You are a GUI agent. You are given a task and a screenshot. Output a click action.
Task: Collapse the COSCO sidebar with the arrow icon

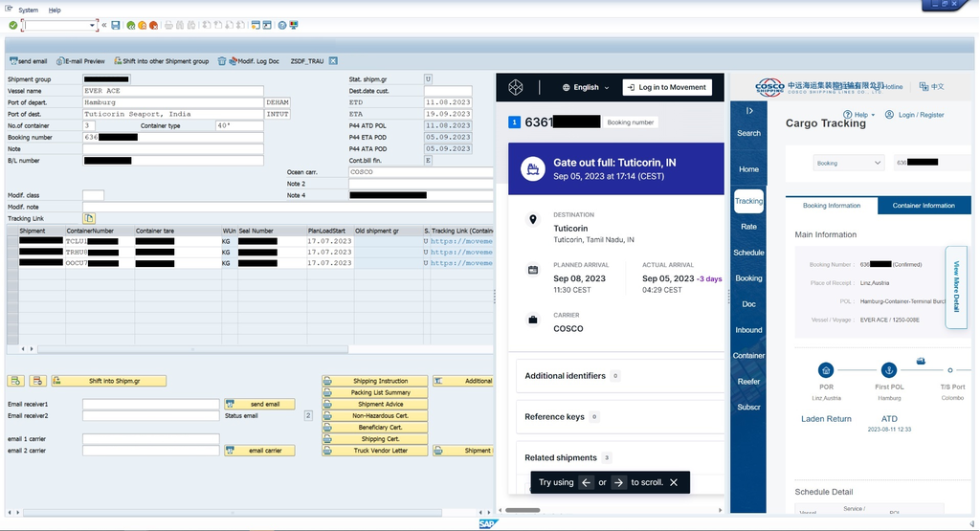click(748, 111)
